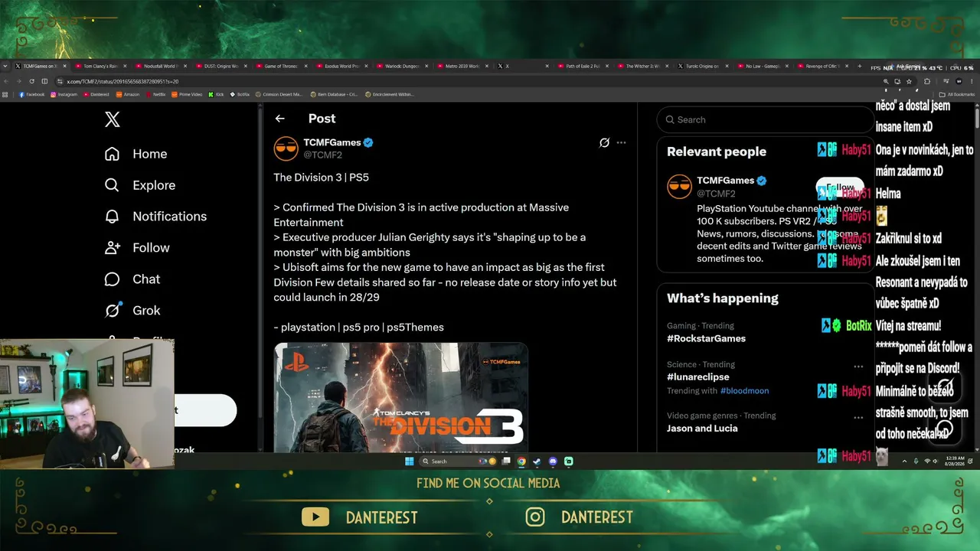
Task: Click the browser address bar URL
Action: pyautogui.click(x=122, y=81)
